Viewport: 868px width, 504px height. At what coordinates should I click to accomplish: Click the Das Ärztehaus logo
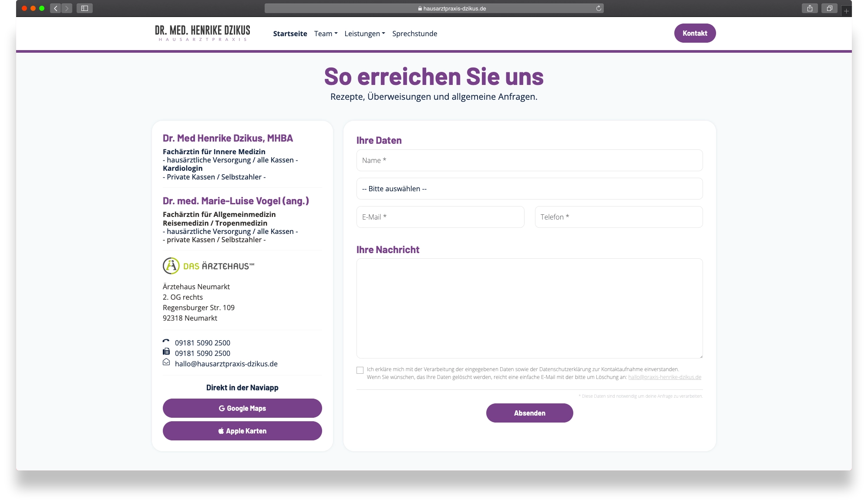click(209, 266)
